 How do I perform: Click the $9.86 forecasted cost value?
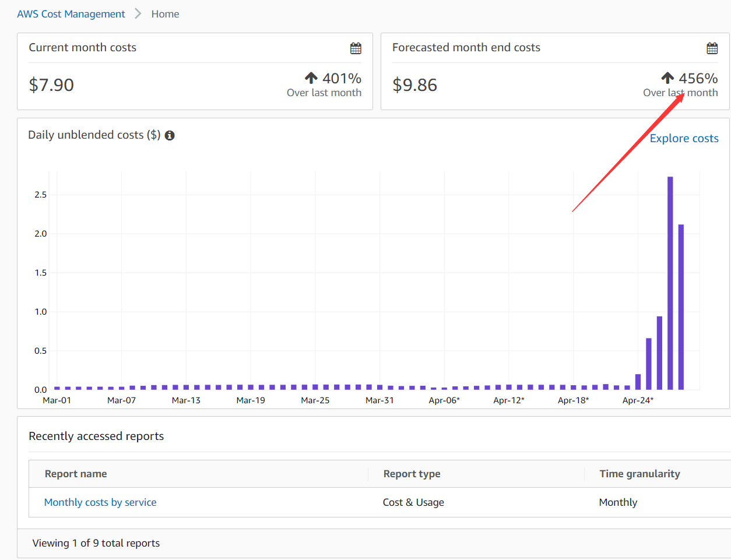click(414, 85)
